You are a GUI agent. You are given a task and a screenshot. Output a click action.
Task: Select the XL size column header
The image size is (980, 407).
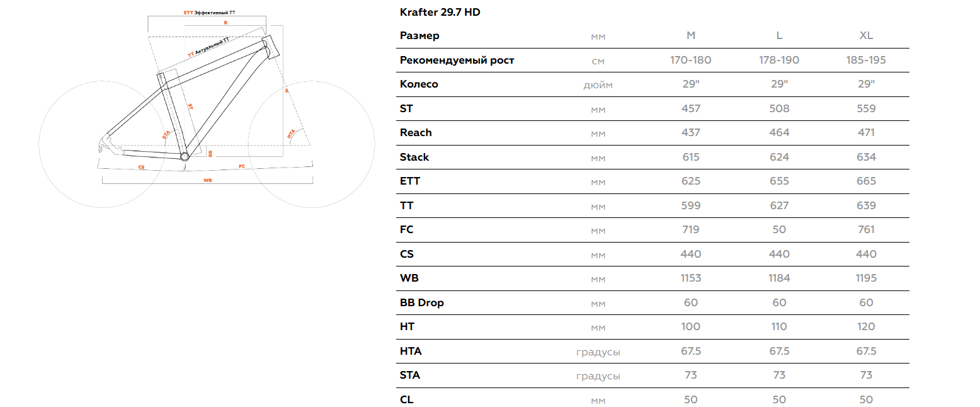click(867, 36)
